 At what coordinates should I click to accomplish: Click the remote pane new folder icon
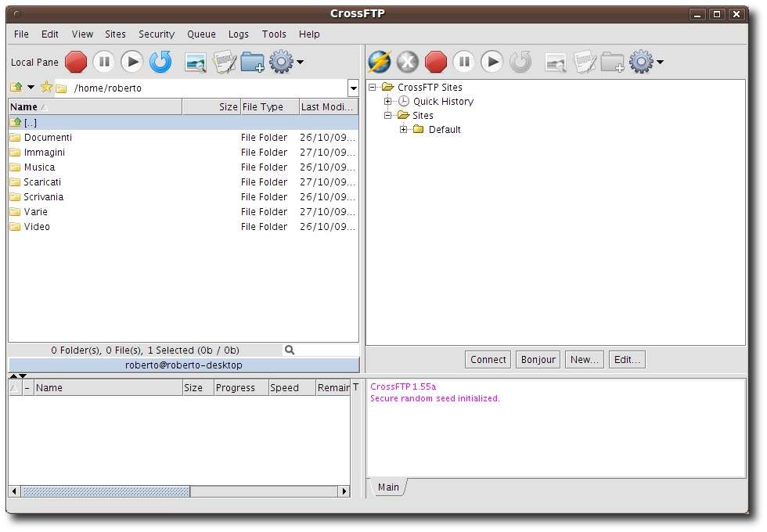click(x=612, y=63)
